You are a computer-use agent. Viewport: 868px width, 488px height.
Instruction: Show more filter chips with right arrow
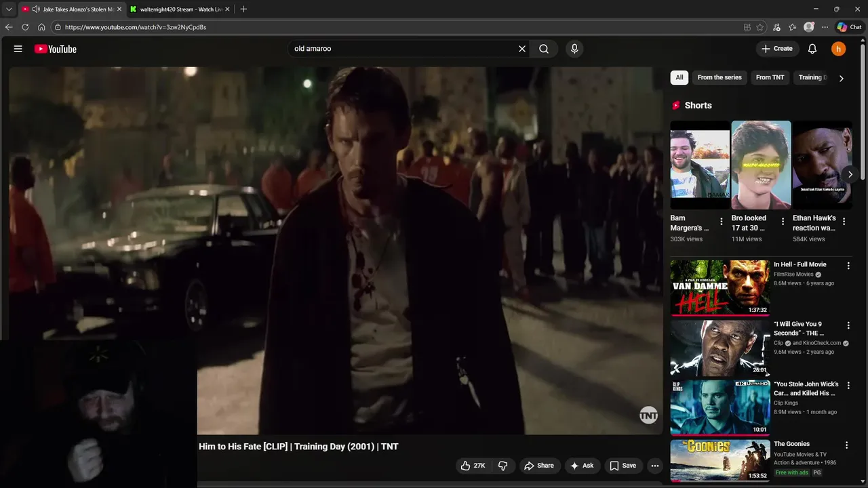click(x=842, y=78)
